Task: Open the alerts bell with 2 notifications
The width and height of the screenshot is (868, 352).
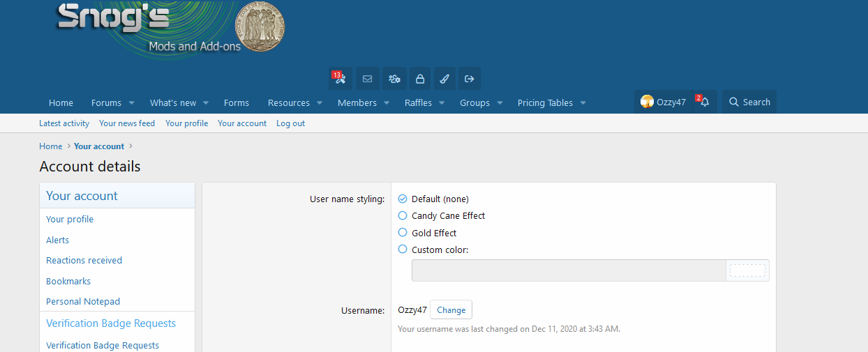Action: point(704,102)
